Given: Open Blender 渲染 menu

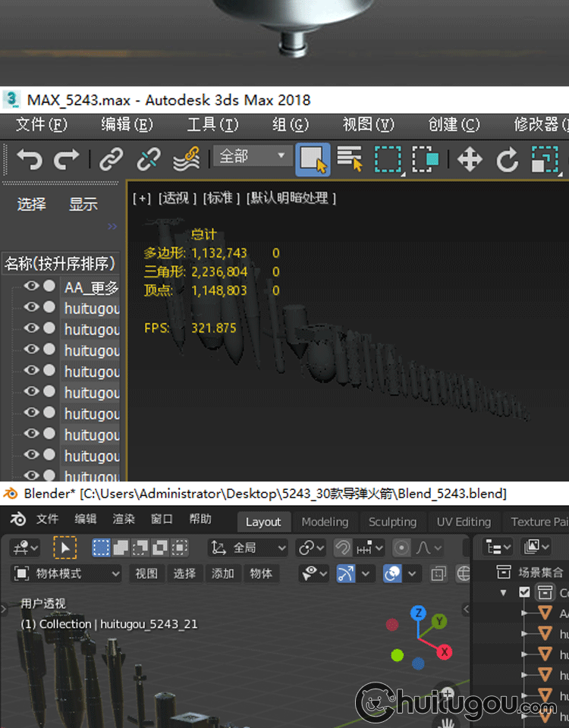Looking at the screenshot, I should 124,519.
